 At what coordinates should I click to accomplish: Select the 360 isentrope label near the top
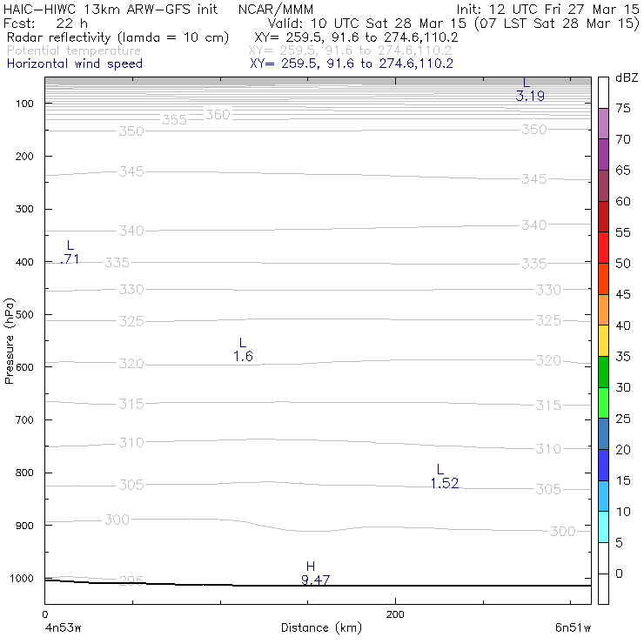point(218,115)
